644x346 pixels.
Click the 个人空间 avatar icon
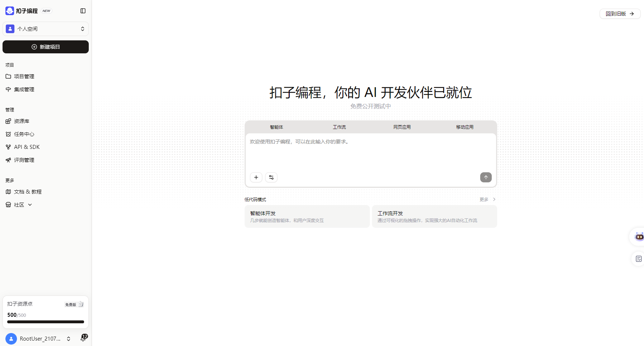pyautogui.click(x=10, y=29)
